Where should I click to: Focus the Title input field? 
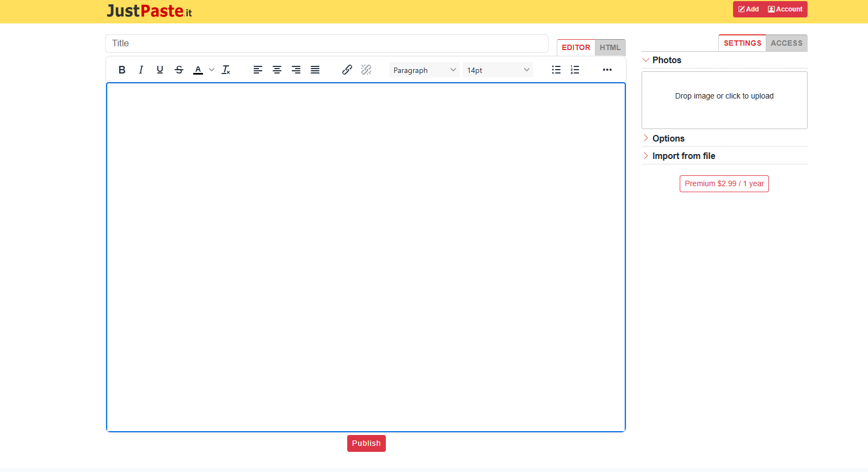tap(327, 44)
